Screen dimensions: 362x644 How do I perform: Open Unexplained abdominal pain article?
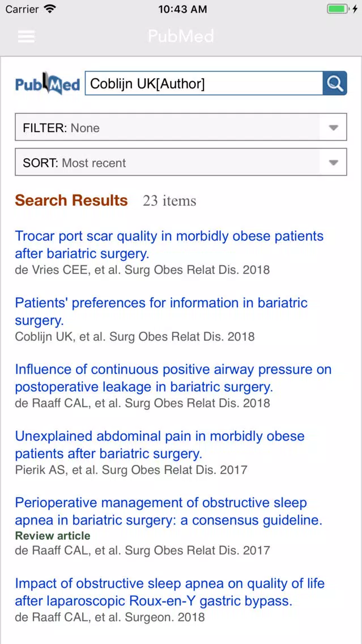click(160, 445)
